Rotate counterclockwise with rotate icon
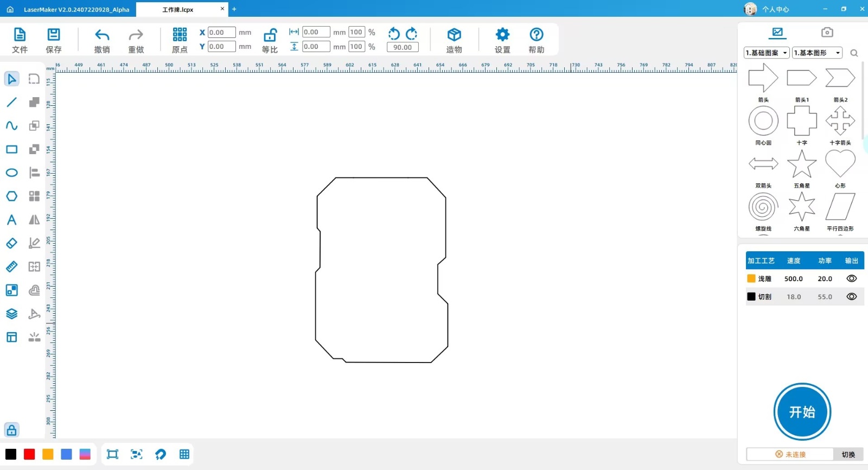Viewport: 868px width, 470px height. click(394, 34)
